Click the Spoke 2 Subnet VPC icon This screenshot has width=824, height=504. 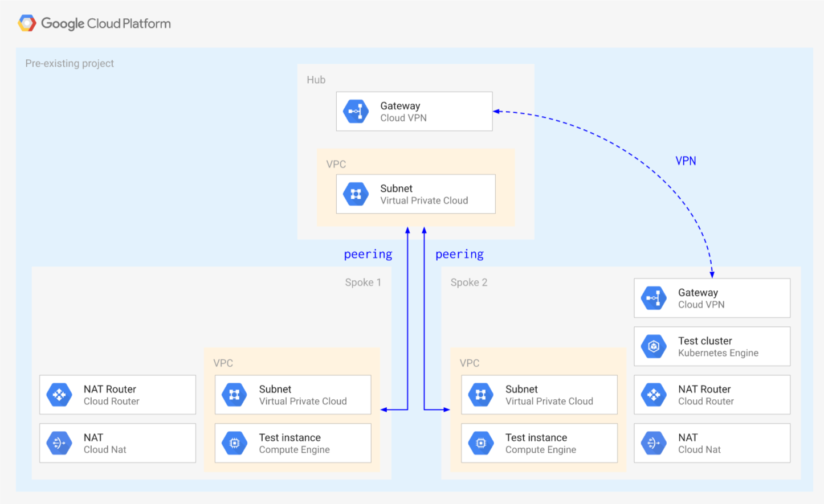pos(481,395)
